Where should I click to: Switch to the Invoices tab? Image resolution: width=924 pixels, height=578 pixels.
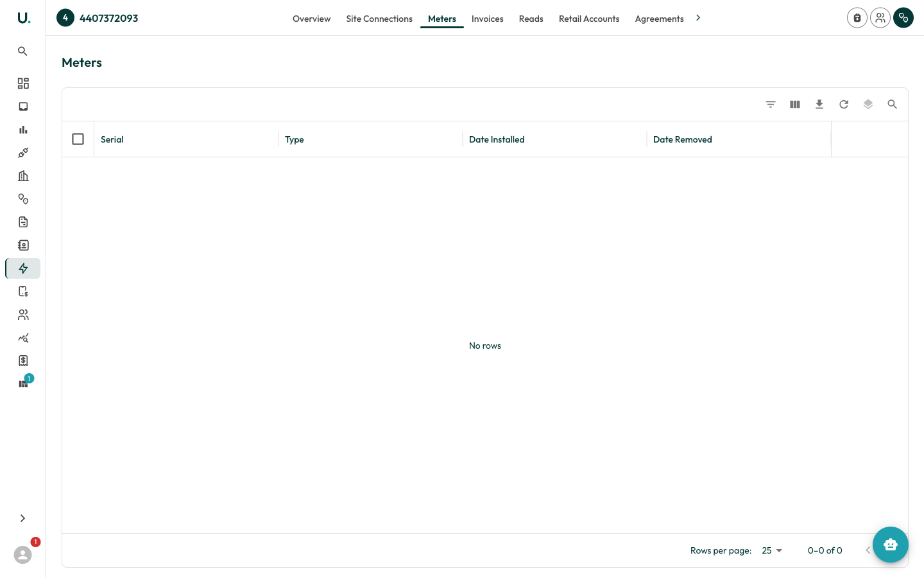(488, 19)
